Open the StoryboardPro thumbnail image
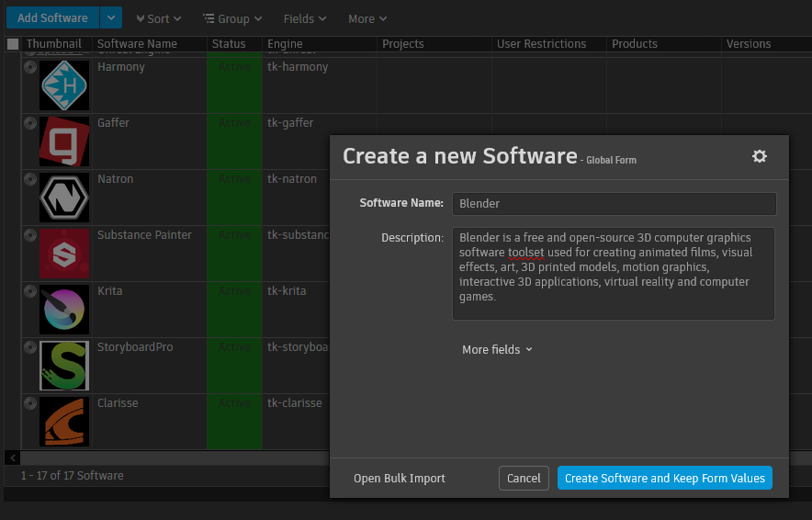 click(64, 365)
